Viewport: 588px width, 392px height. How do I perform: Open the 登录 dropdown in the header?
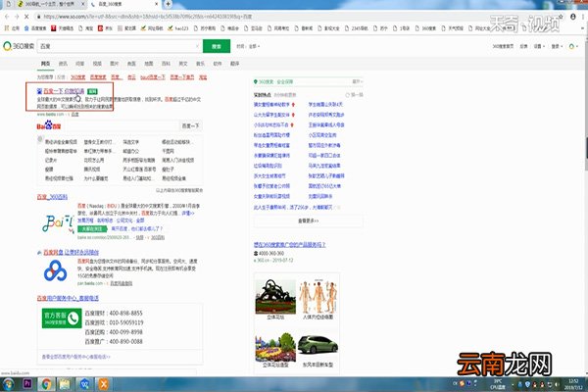coord(557,46)
